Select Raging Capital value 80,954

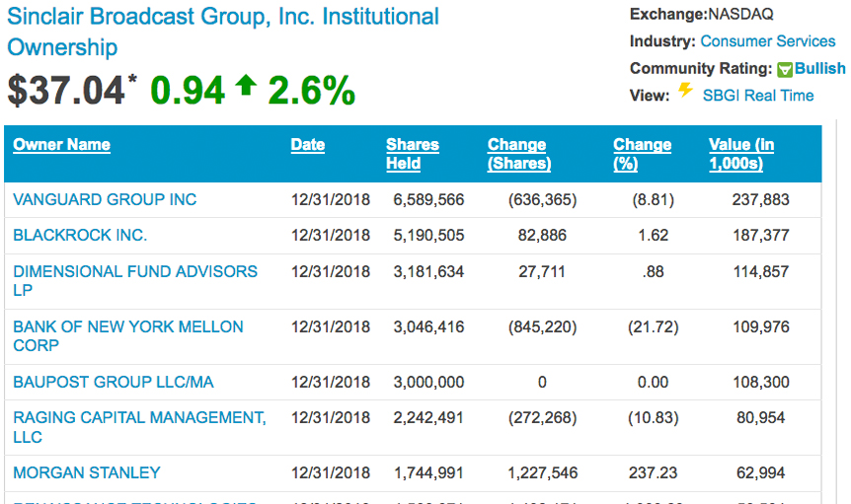[x=761, y=418]
